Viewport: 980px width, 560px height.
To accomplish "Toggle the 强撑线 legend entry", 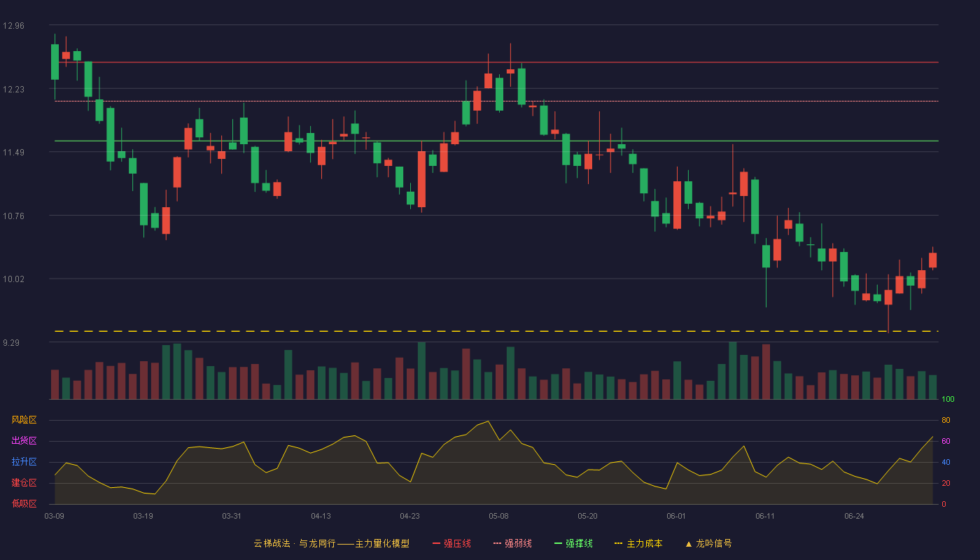I will pyautogui.click(x=573, y=543).
